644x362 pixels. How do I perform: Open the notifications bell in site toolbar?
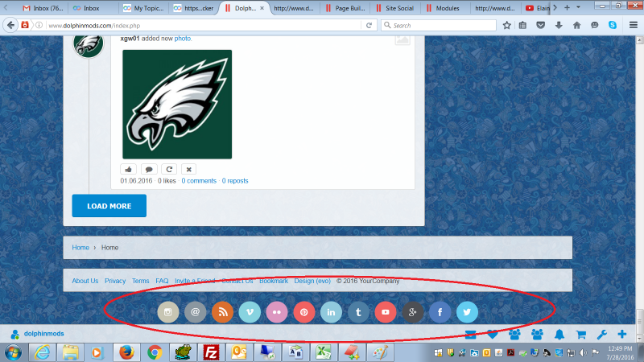point(559,335)
